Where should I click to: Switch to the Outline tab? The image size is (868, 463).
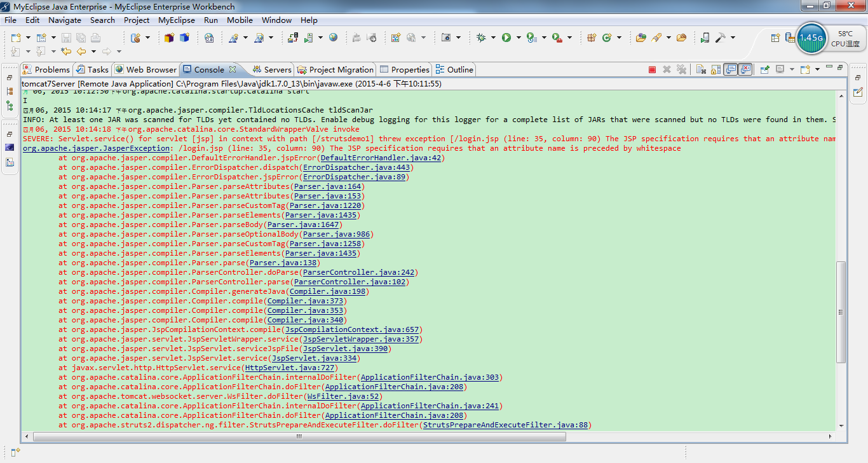454,69
